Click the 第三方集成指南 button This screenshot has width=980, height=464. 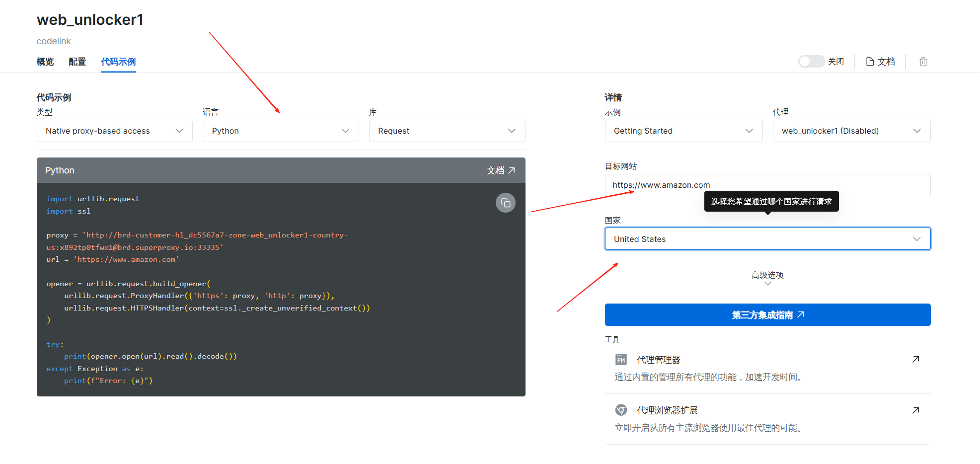pyautogui.click(x=767, y=315)
